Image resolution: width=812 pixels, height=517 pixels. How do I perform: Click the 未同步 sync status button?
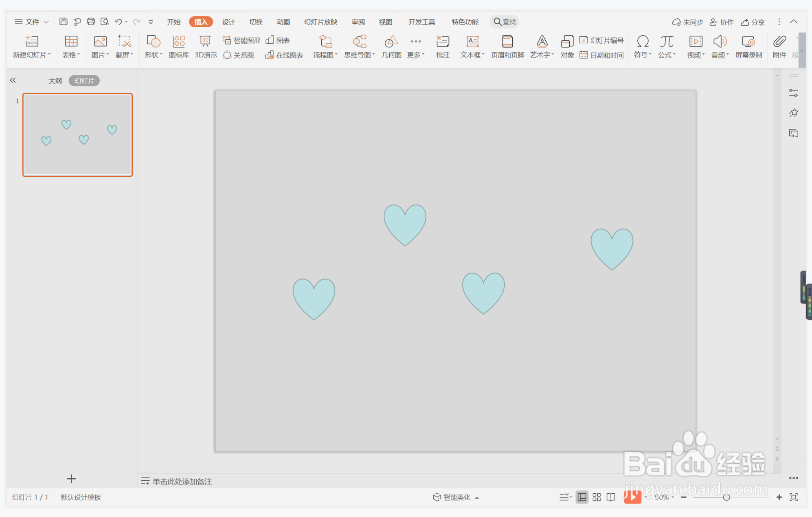click(688, 22)
